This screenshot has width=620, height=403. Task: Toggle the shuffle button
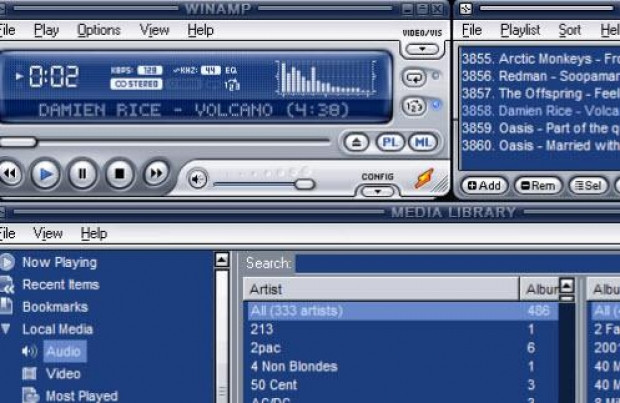pyautogui.click(x=414, y=106)
